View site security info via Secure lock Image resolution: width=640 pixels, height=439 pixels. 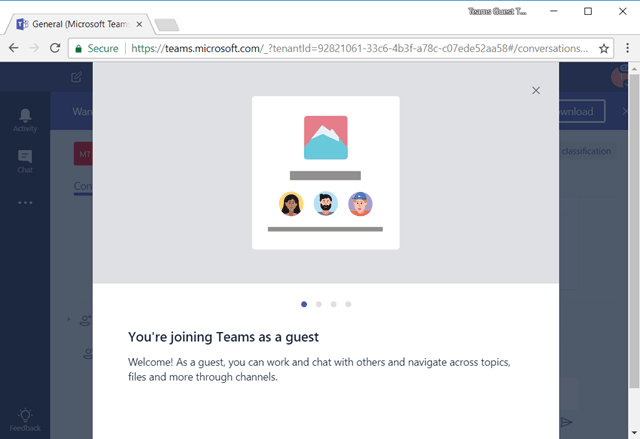97,49
